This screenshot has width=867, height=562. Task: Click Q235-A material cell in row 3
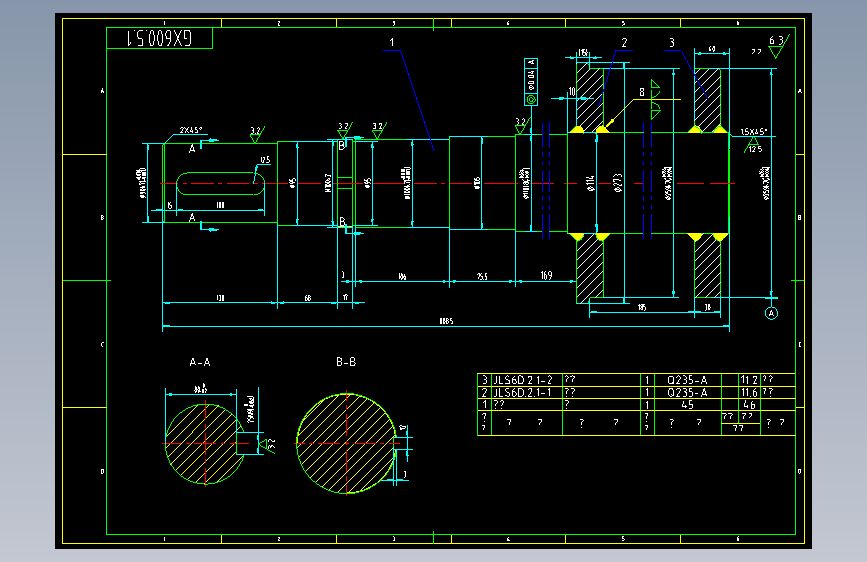click(x=687, y=379)
